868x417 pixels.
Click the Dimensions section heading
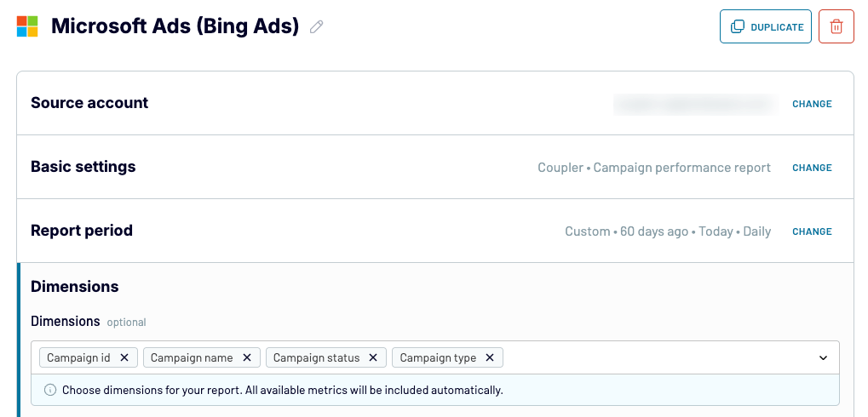click(75, 287)
